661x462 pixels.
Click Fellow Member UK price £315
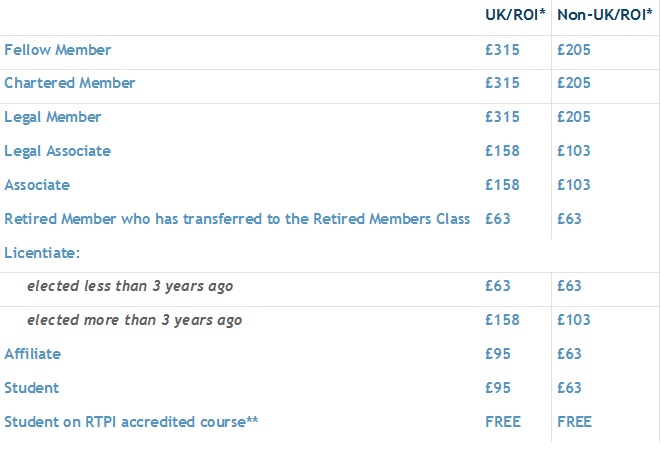[502, 50]
